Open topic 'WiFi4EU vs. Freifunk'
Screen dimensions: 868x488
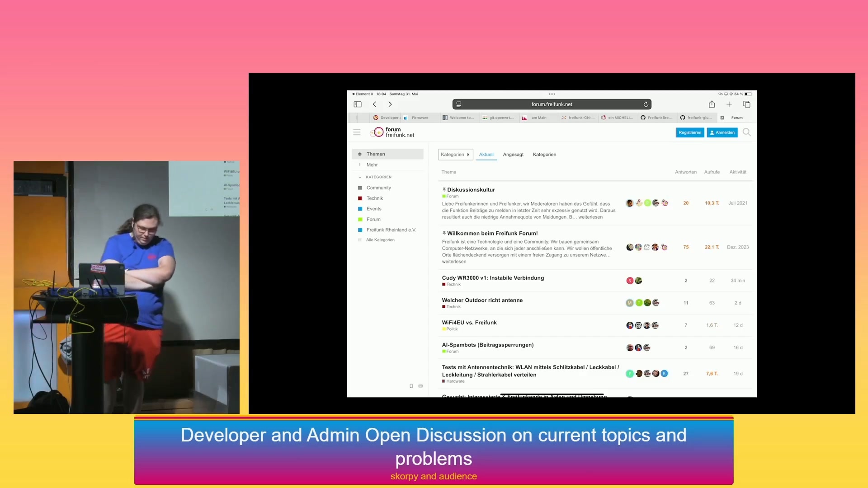pos(469,323)
